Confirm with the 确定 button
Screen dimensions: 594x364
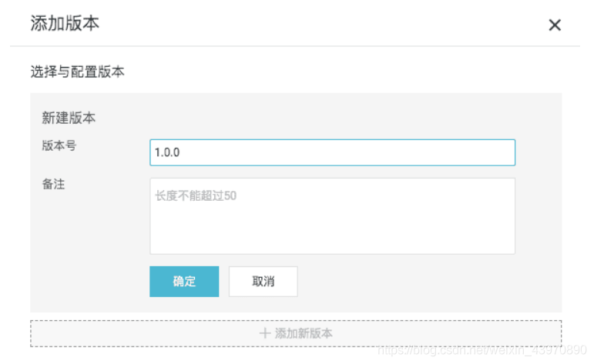pos(184,282)
